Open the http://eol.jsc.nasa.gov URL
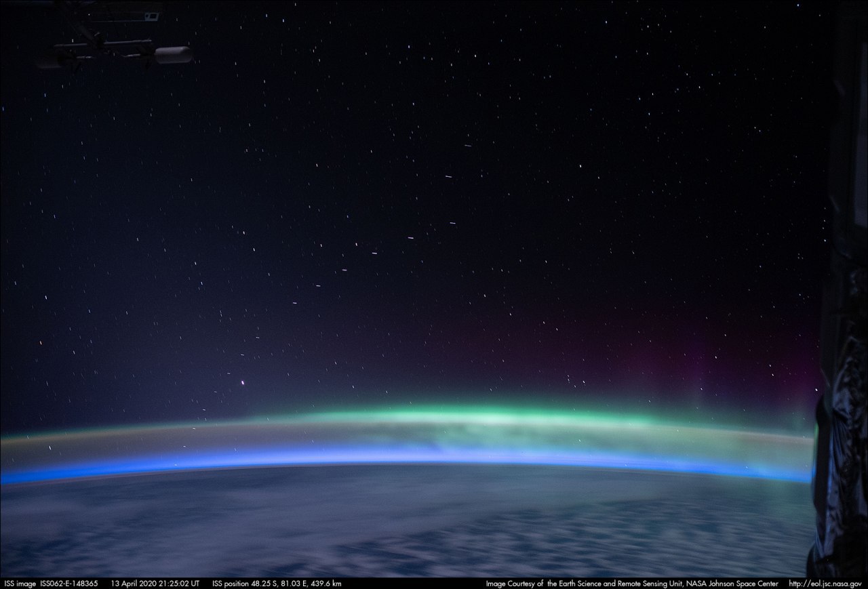Viewport: 868px width, 589px height. [825, 584]
